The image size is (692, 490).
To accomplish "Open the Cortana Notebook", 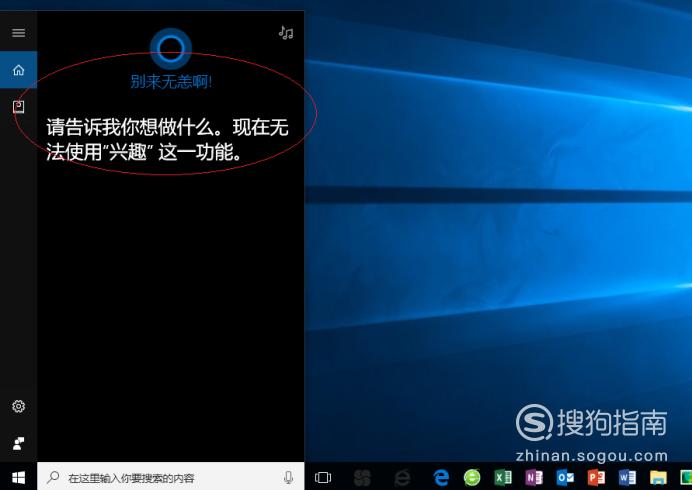I will (x=19, y=107).
